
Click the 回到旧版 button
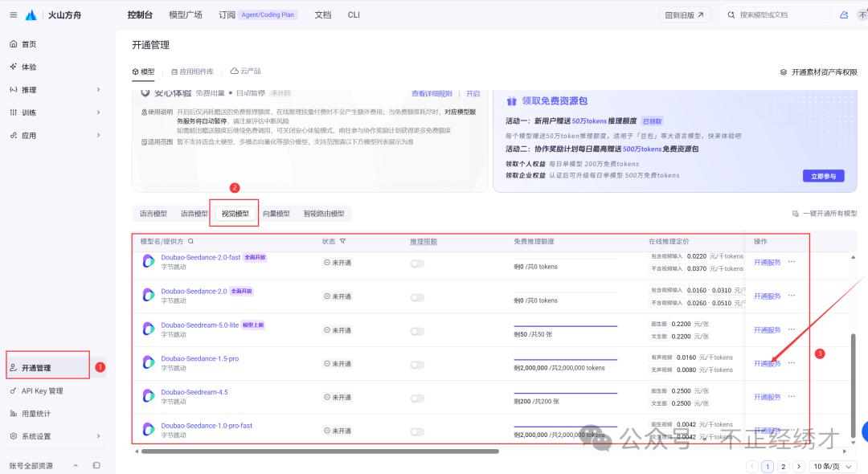pyautogui.click(x=684, y=15)
